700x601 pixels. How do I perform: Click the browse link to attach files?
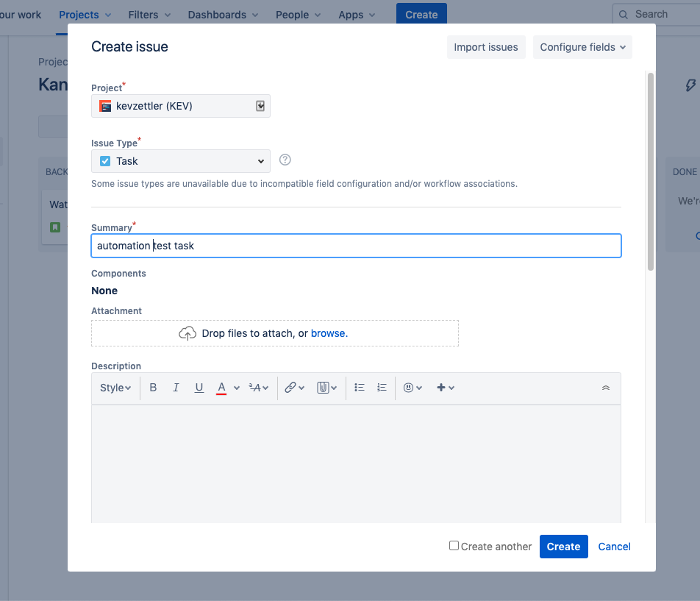click(328, 332)
